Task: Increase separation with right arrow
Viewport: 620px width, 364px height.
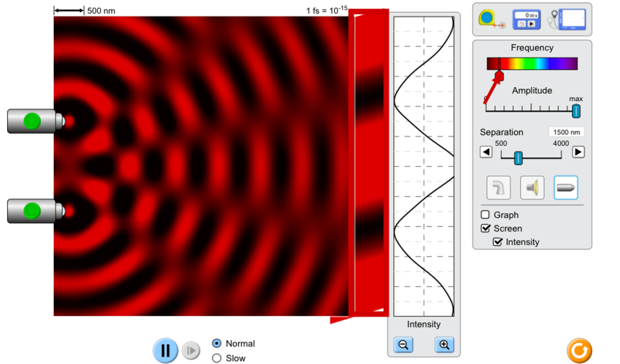Action: 578,152
